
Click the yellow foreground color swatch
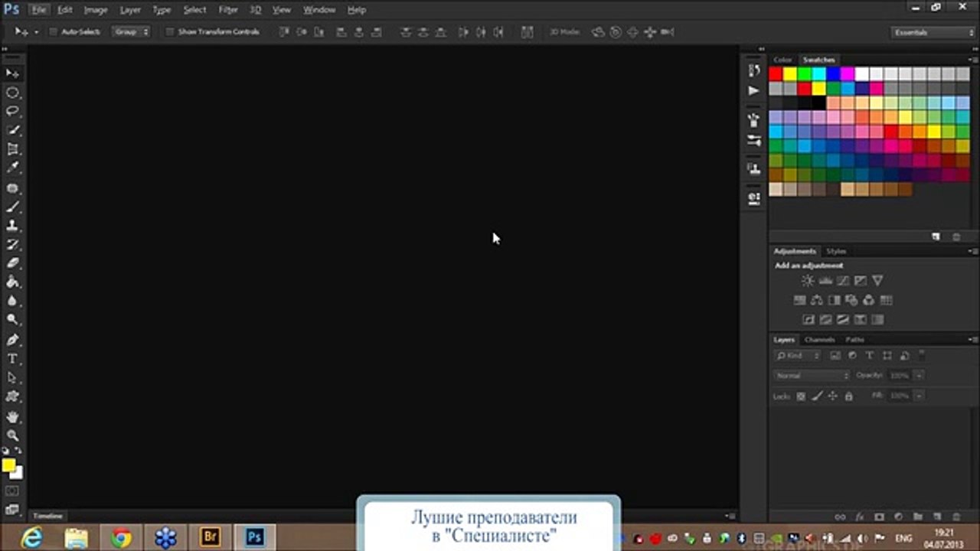(x=8, y=465)
